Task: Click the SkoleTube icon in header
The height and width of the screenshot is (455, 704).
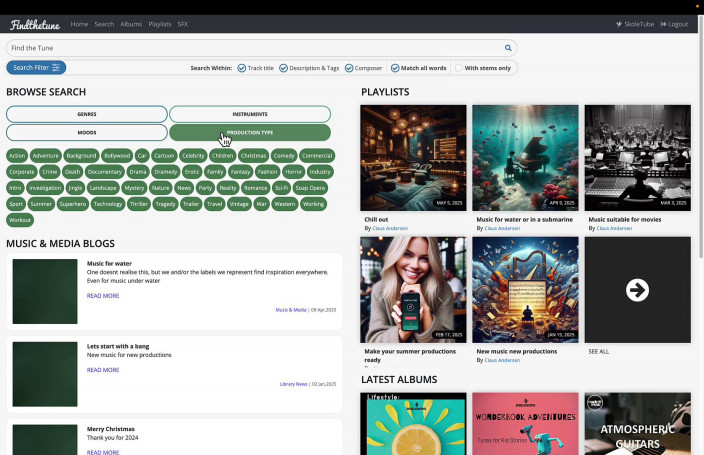Action: coord(619,24)
